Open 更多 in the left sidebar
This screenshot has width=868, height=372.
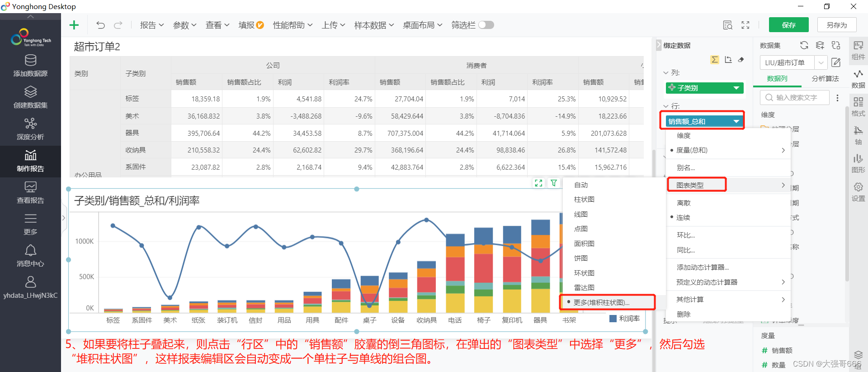pos(30,224)
